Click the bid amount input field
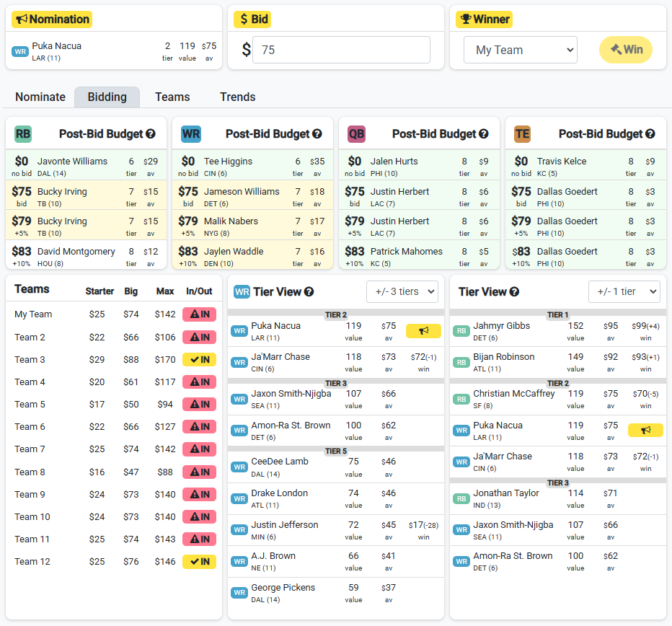The image size is (672, 626). coord(341,50)
